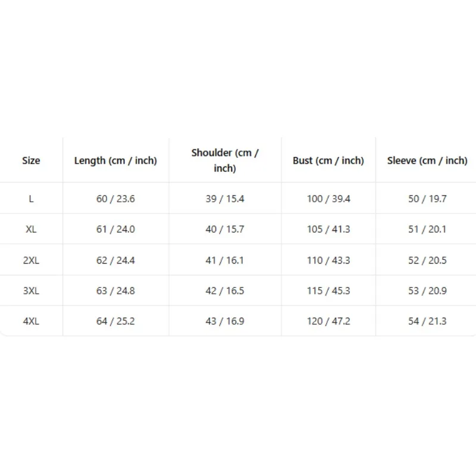The image size is (476, 476).
Task: Click the 100 / 39.4 bust cell
Action: pyautogui.click(x=328, y=199)
